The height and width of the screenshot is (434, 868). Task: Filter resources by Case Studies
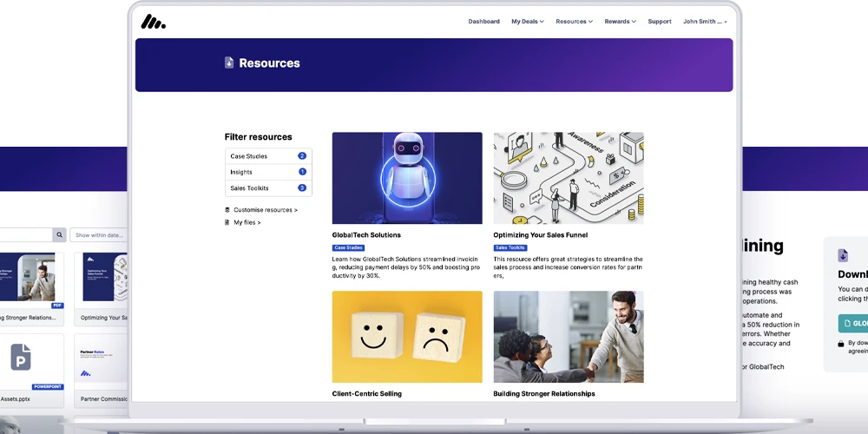pos(268,156)
